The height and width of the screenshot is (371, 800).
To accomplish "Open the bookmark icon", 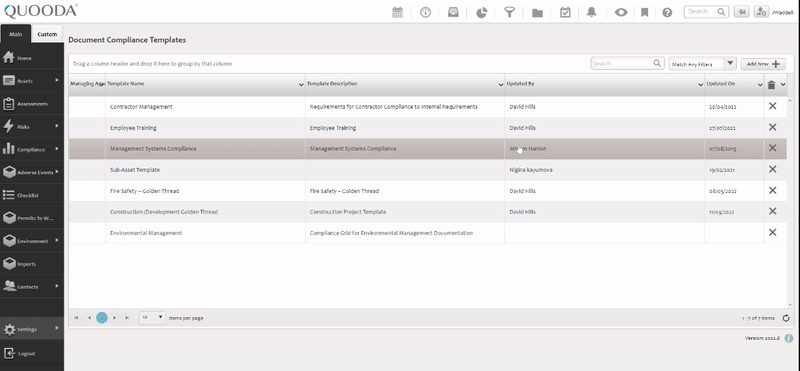I will point(644,12).
